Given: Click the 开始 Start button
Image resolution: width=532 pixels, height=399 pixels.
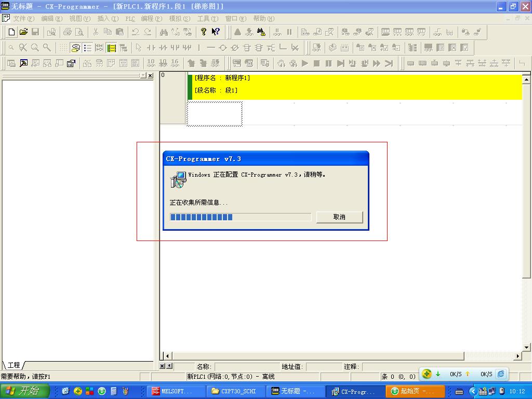Looking at the screenshot, I should [25, 391].
